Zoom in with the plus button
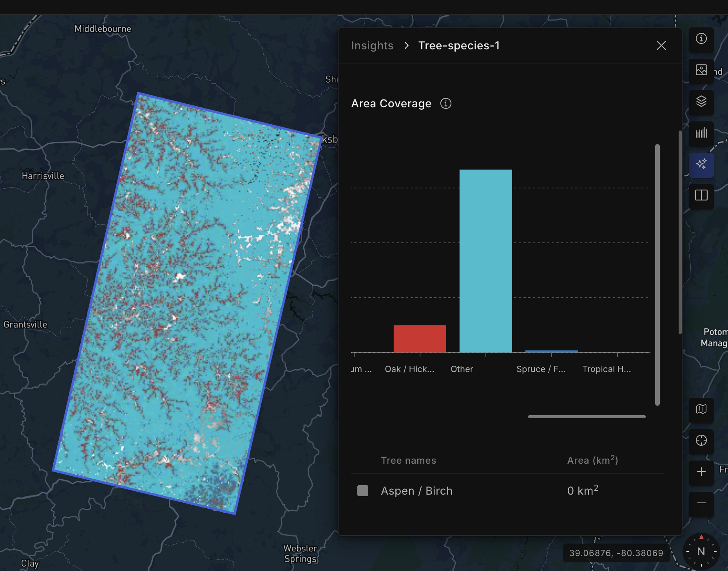728x571 pixels. coord(701,472)
